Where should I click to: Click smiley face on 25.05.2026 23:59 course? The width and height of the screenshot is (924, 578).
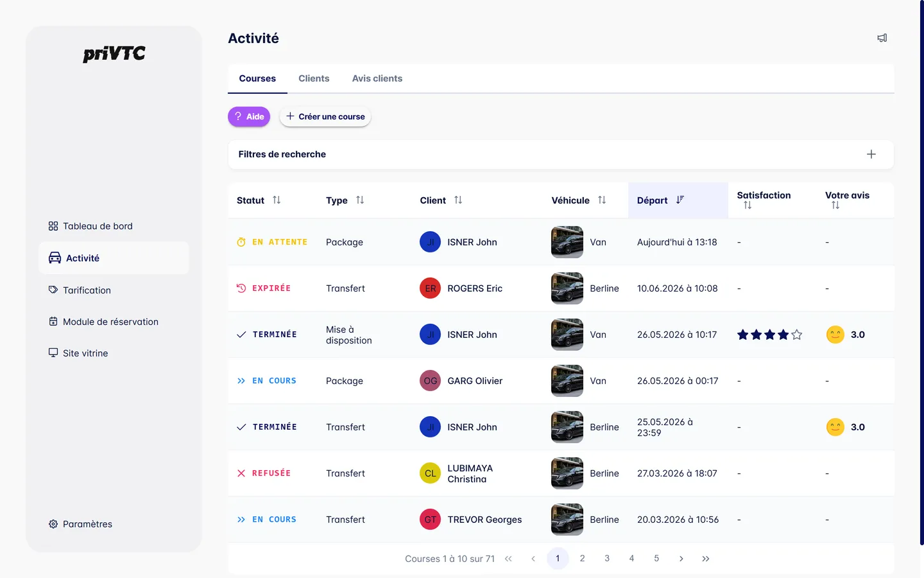835,427
